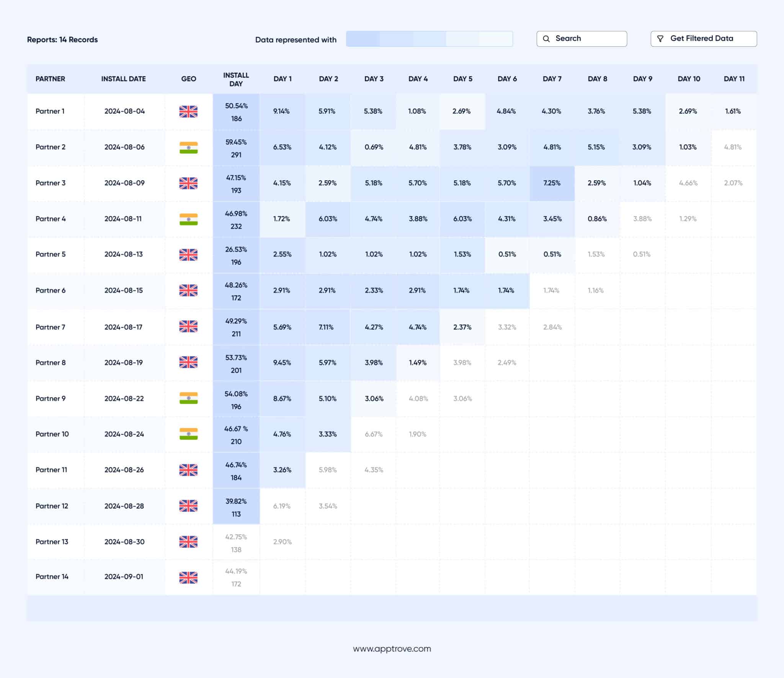784x678 pixels.
Task: Select Partner 3's 7.25% Day 7 cell
Action: [552, 183]
